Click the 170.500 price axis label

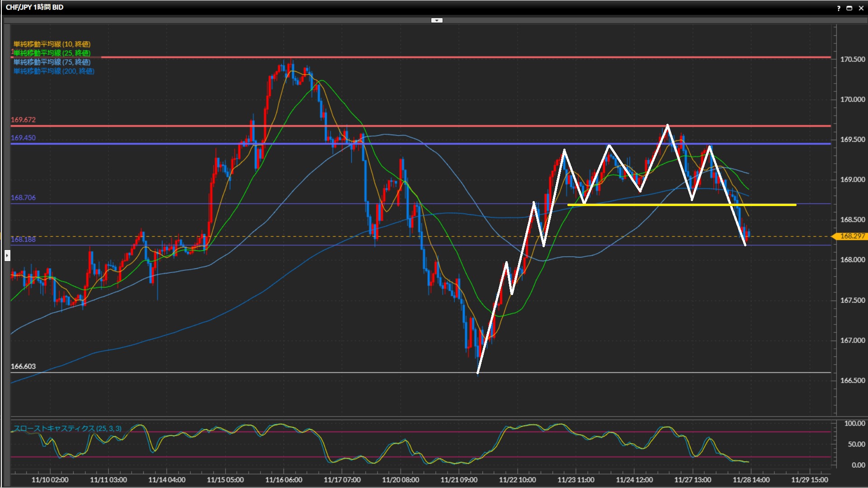coord(852,59)
